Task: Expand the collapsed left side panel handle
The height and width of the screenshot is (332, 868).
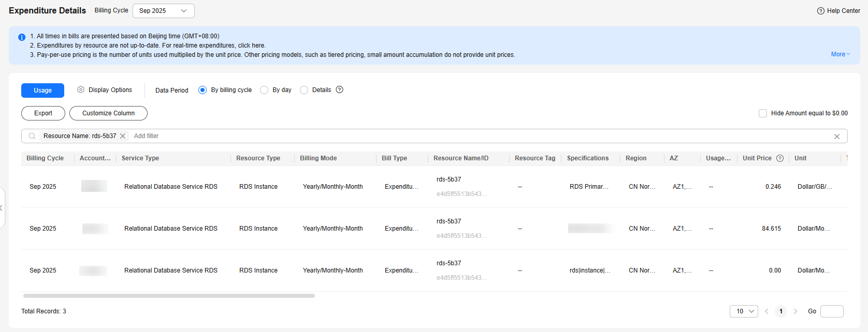Action: [x=2, y=208]
